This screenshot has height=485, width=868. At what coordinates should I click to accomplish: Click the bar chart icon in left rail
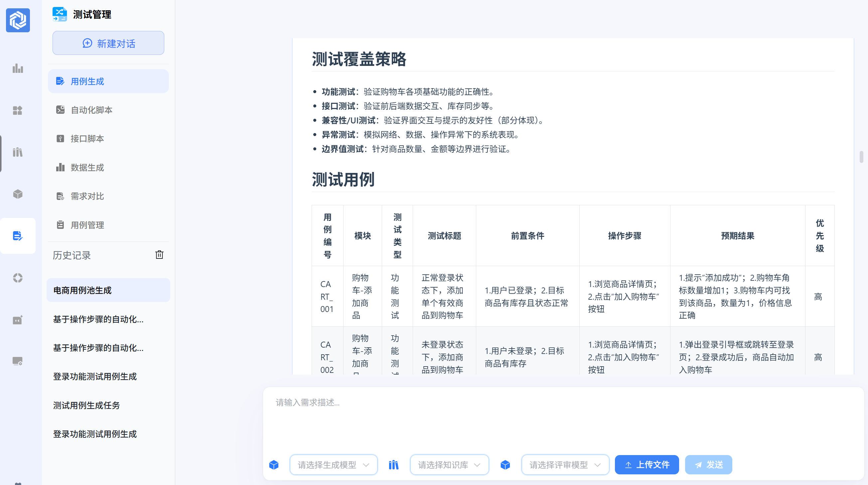(x=18, y=69)
